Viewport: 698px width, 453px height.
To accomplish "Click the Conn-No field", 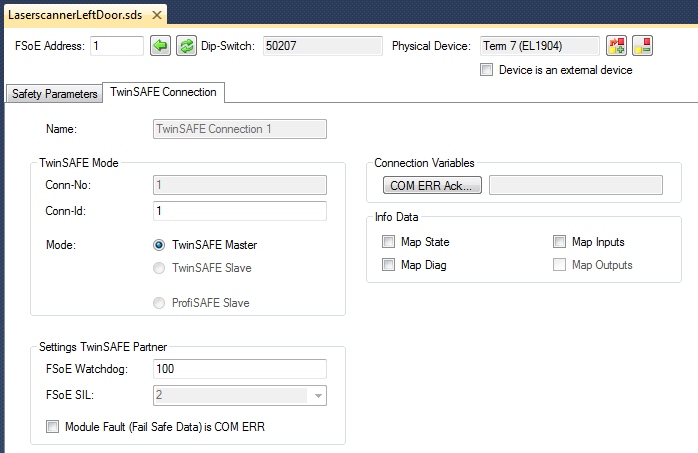I will coord(240,185).
